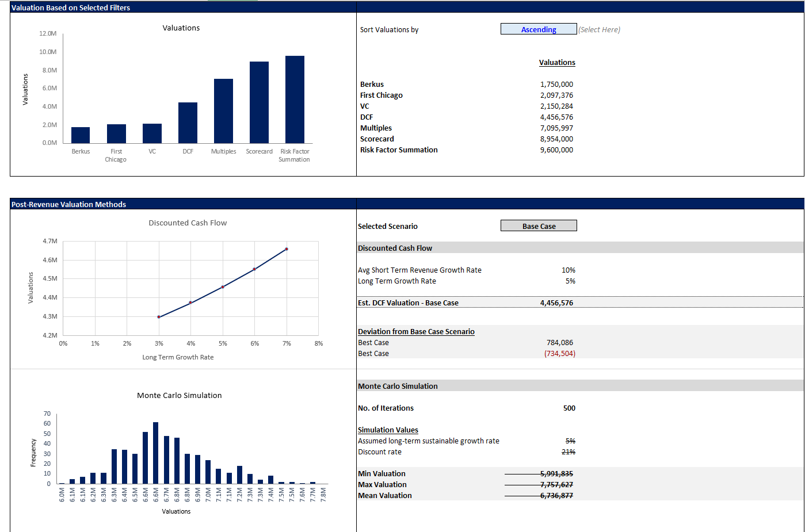
Task: Select the DCF bar in chart
Action: [188, 123]
